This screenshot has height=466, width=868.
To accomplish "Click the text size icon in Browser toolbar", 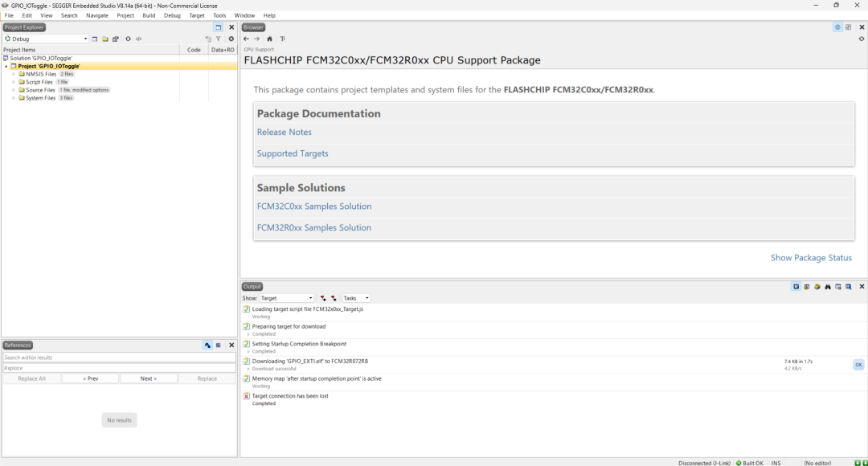I will 282,39.
